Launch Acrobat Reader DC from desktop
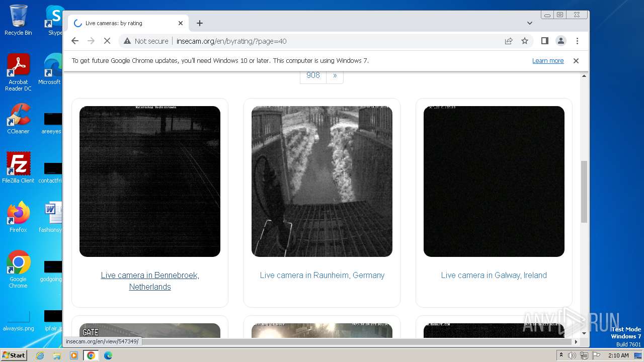 [x=18, y=72]
